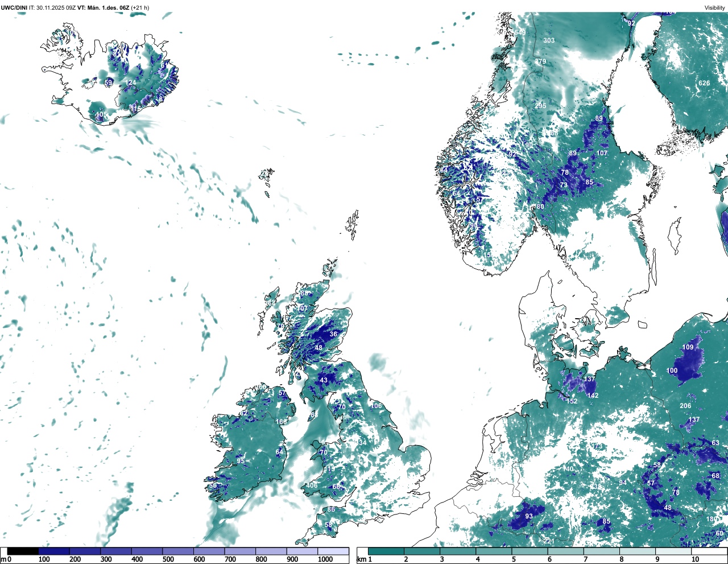Click the '95' value in western Ireland
Screen dimensions: 728x564
click(x=241, y=461)
